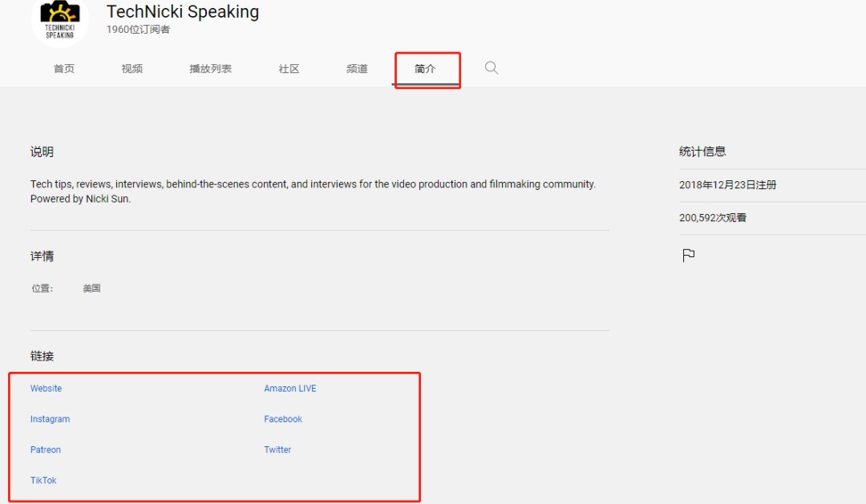The width and height of the screenshot is (866, 504).
Task: Click the 详情 heading
Action: tap(42, 256)
